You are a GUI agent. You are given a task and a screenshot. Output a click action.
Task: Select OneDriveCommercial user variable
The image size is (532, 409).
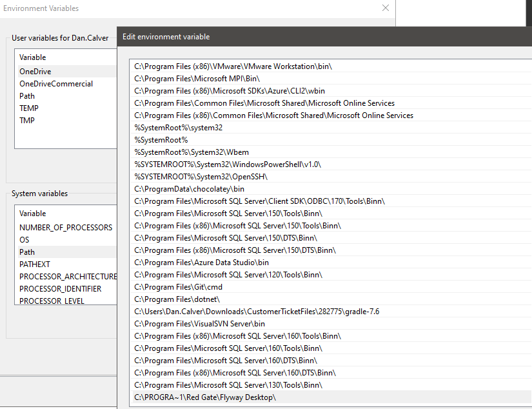click(x=66, y=83)
